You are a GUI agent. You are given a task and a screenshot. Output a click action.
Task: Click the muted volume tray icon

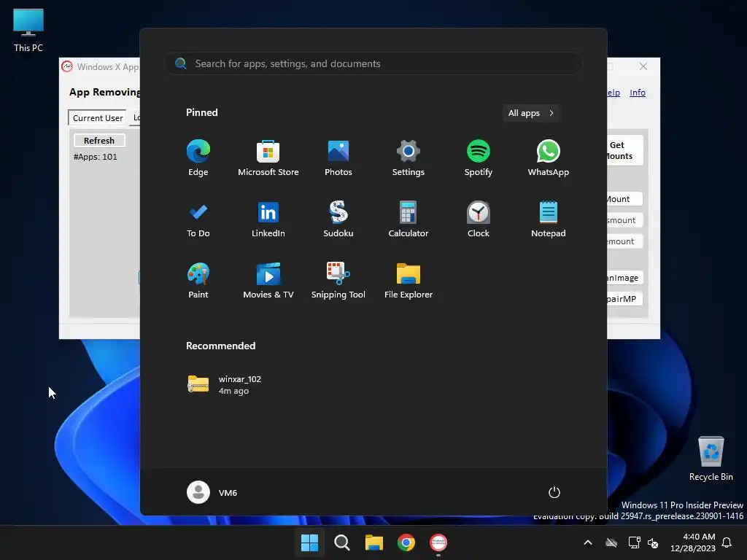(653, 542)
